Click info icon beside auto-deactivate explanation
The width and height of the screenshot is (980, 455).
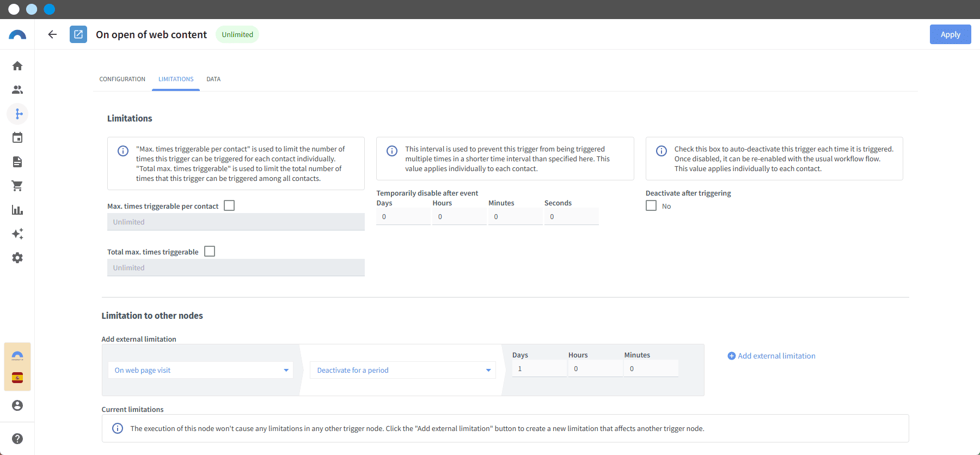661,151
